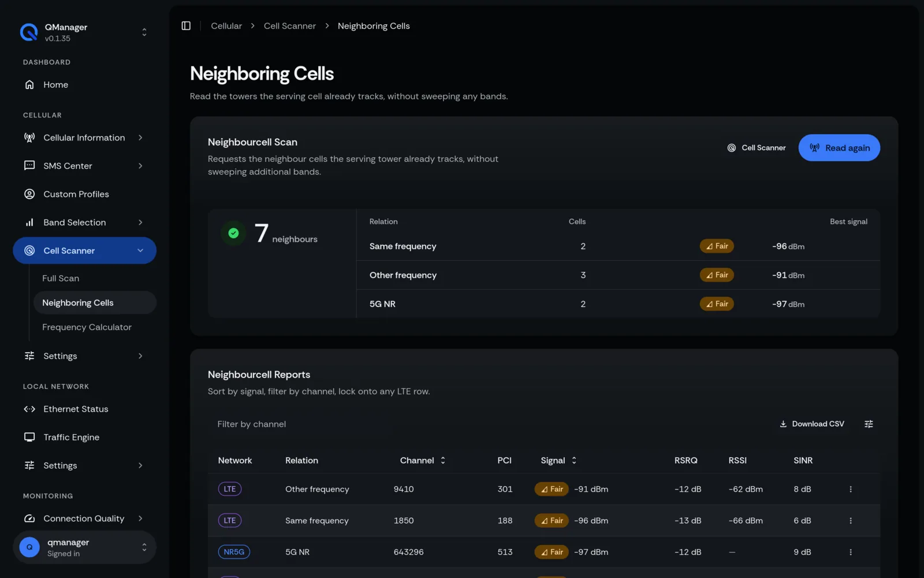Sort the table by Signal column
The width and height of the screenshot is (924, 578).
[x=558, y=461]
